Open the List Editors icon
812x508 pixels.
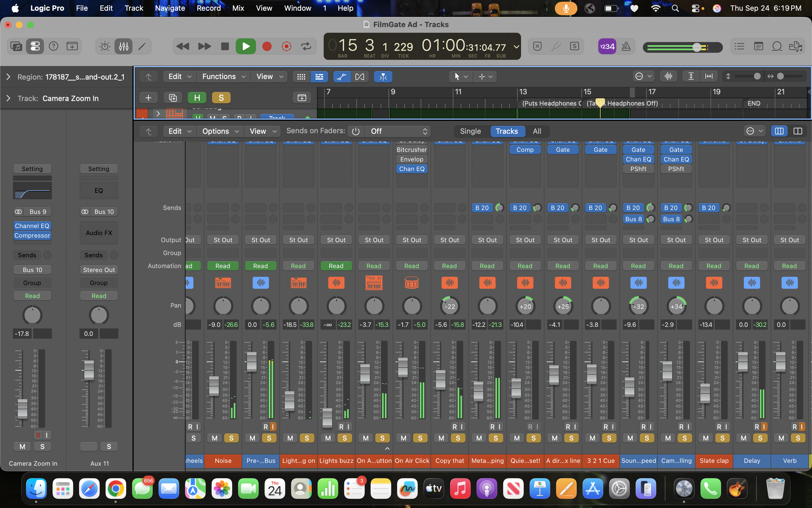(x=739, y=46)
